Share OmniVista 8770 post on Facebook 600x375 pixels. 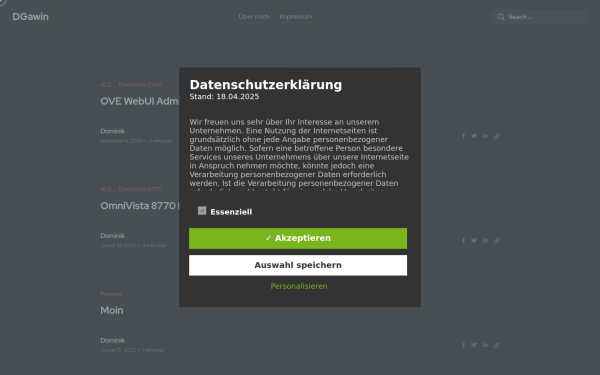[463, 240]
